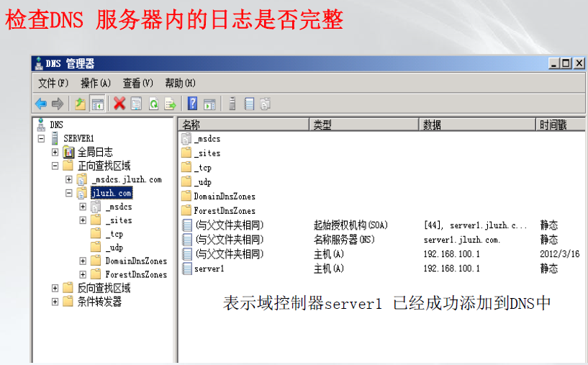
Task: Open the 帮助(H) menu
Action: point(181,83)
